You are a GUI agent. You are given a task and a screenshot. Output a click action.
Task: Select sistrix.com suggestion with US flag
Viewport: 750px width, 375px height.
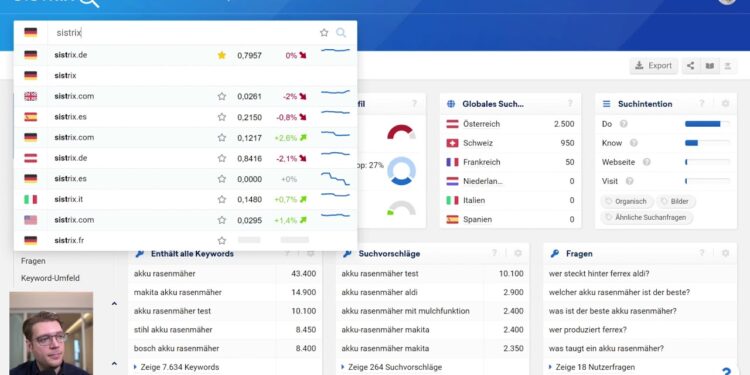coord(185,220)
